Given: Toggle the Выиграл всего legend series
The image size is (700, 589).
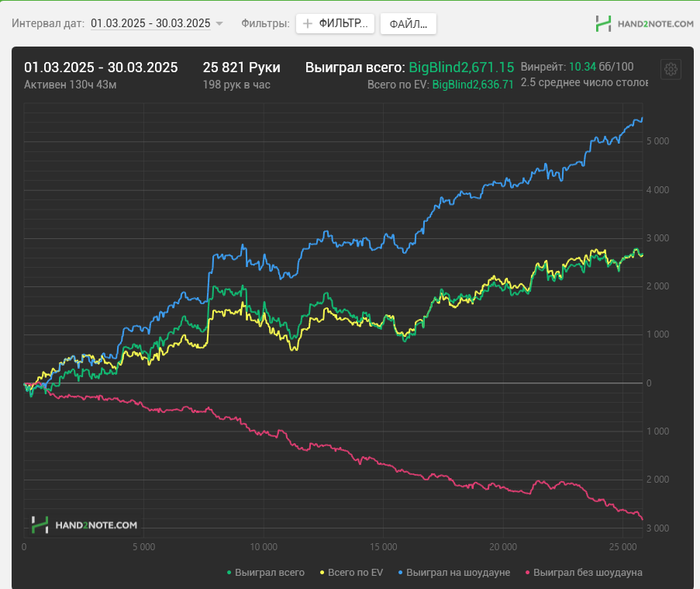Looking at the screenshot, I should click(x=266, y=572).
